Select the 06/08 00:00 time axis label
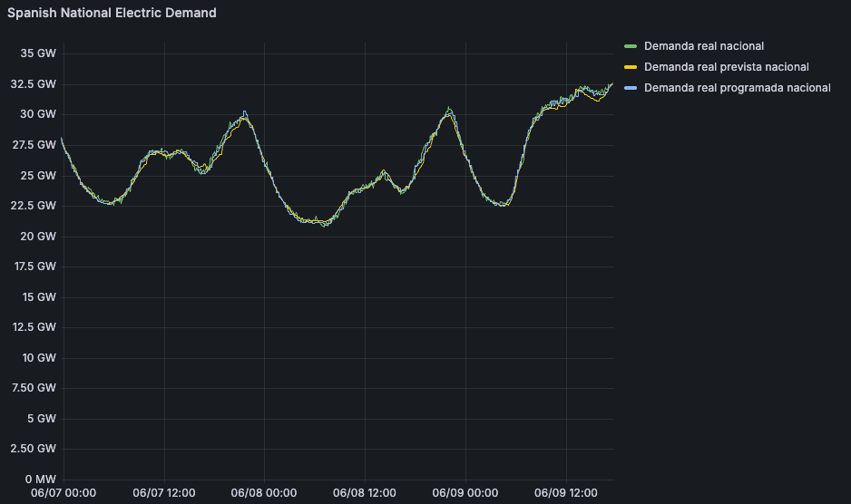This screenshot has height=504, width=851. click(264, 493)
